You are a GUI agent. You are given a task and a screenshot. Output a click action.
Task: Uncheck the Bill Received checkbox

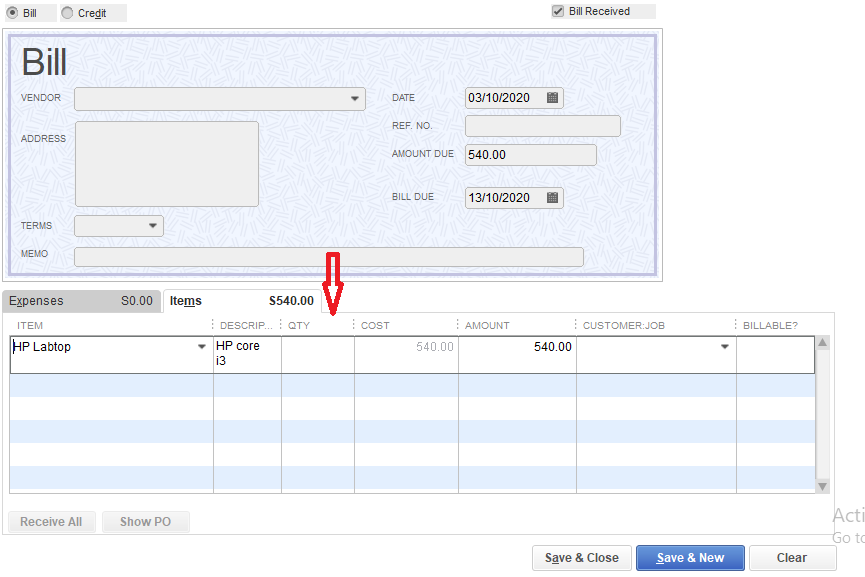pos(556,11)
